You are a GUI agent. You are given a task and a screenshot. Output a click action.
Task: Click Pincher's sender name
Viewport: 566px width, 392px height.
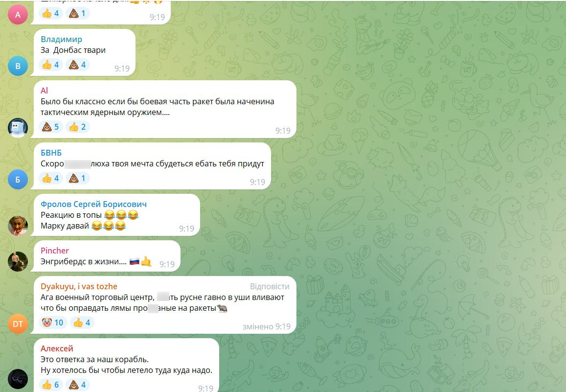pos(54,251)
